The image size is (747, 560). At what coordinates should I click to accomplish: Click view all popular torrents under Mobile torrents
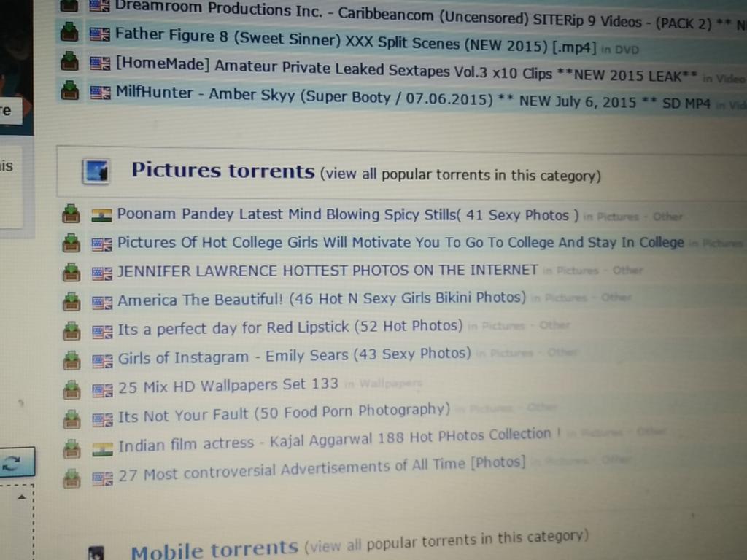pyautogui.click(x=446, y=541)
